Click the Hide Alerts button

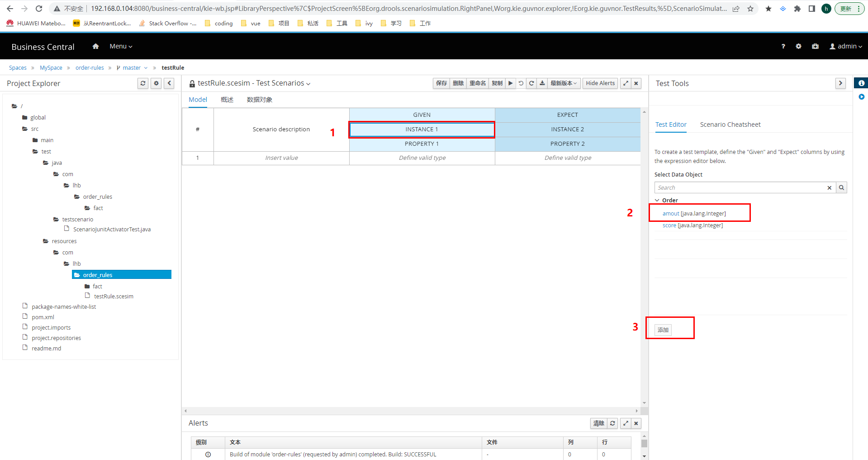(x=600, y=83)
